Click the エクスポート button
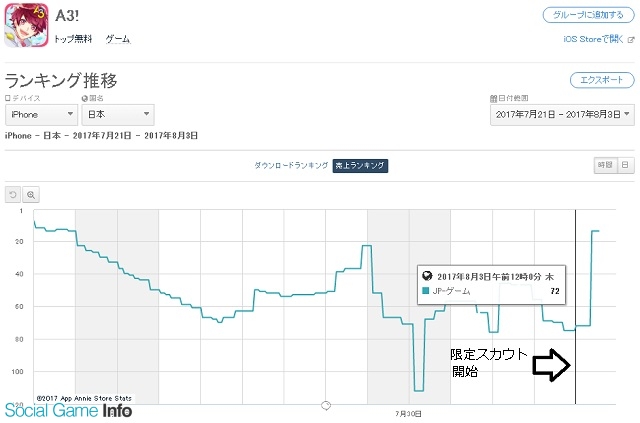Viewport: 640px width, 423px height. [602, 80]
